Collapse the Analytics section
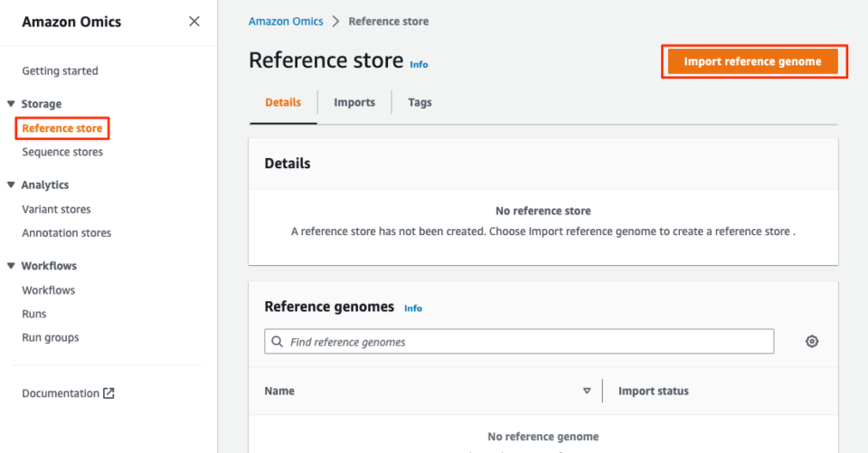 coord(11,184)
